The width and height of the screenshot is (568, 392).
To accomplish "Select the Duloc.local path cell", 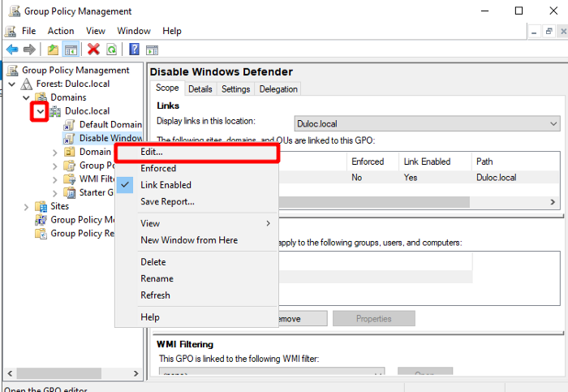I will [x=497, y=178].
